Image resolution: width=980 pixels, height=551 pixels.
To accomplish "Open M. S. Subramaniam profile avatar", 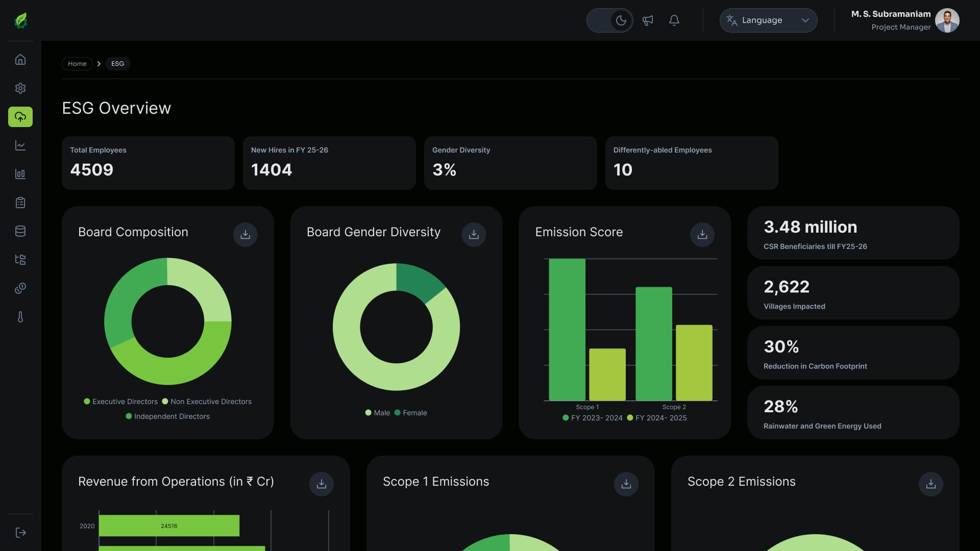I will [x=947, y=20].
